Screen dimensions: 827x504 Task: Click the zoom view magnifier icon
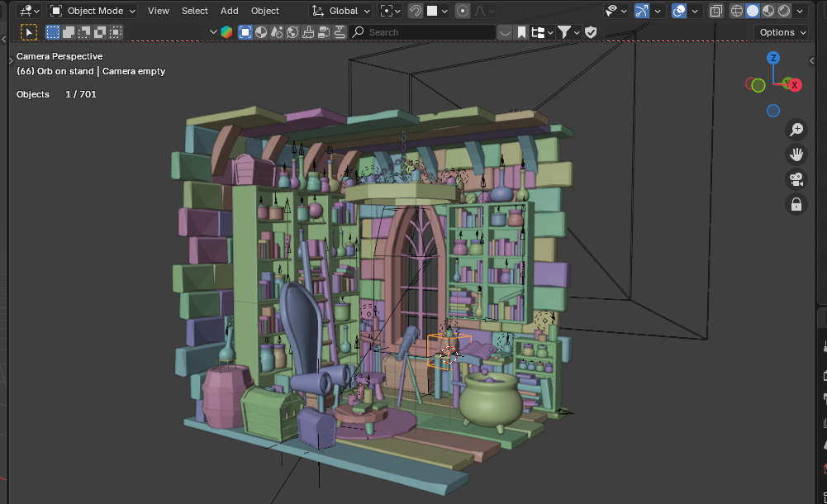pos(796,130)
